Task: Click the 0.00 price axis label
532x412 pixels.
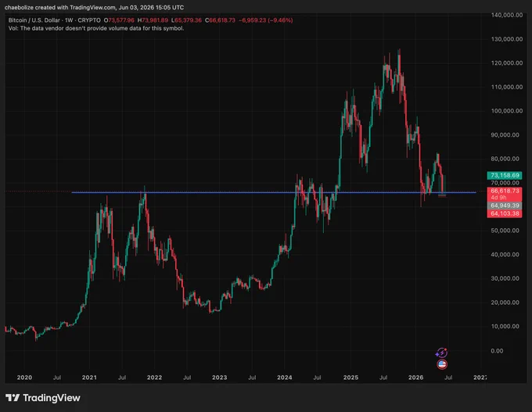Action: 497,351
